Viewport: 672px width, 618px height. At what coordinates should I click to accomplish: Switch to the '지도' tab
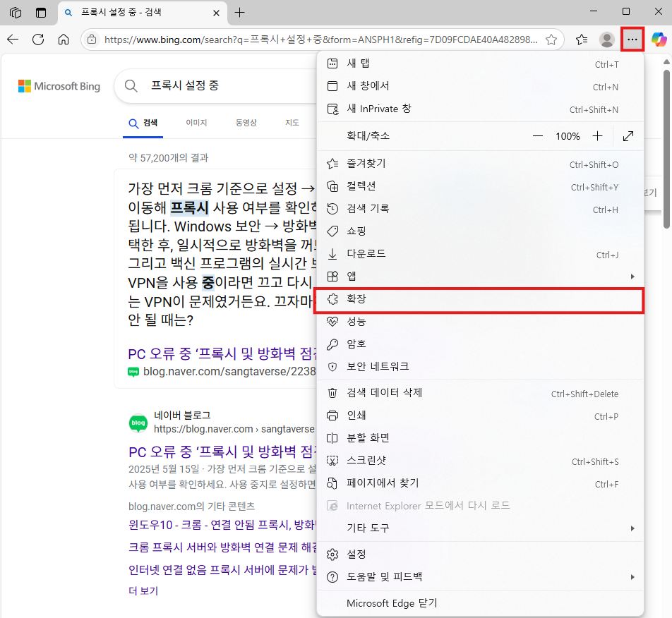point(292,123)
